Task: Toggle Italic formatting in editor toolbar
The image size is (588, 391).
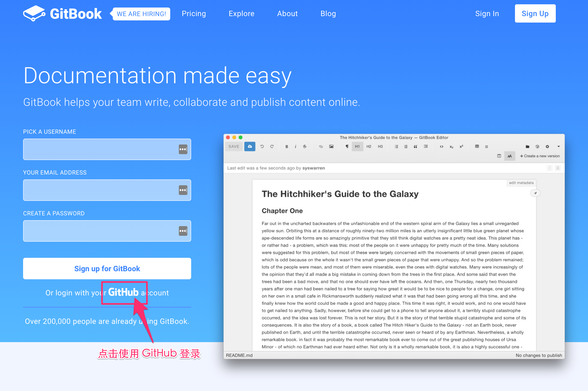Action: tap(295, 147)
